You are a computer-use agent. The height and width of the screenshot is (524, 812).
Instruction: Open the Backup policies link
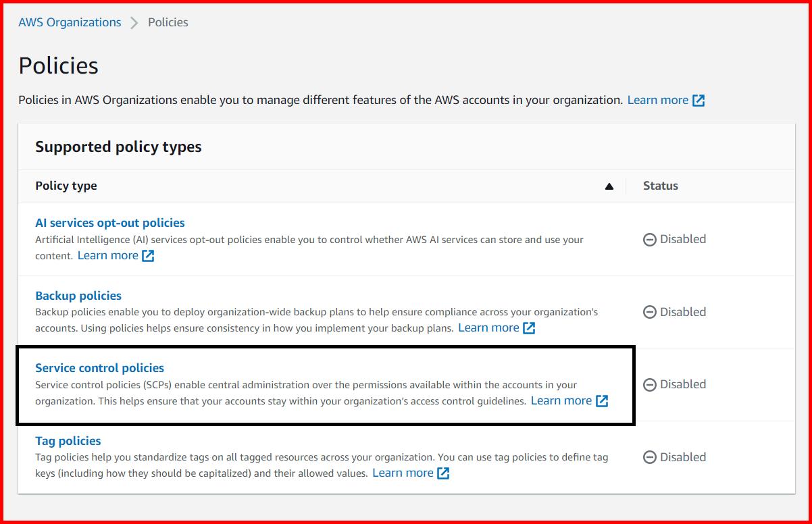pyautogui.click(x=78, y=295)
